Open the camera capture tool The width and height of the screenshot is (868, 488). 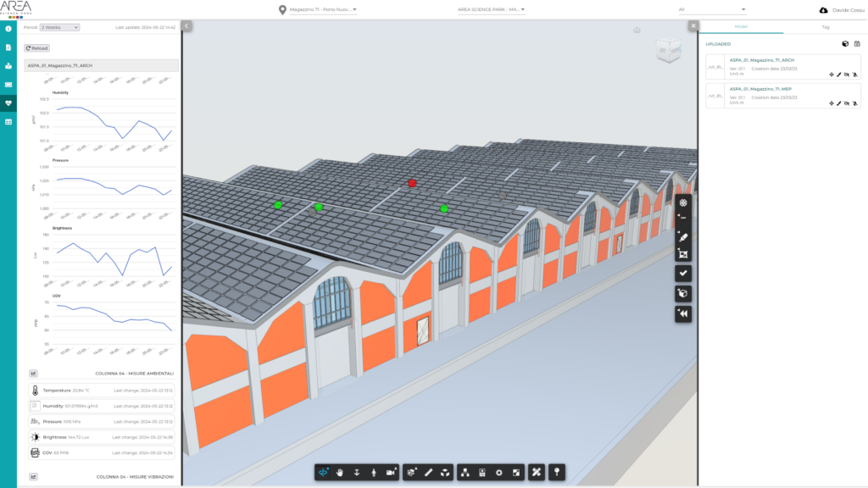click(x=390, y=473)
